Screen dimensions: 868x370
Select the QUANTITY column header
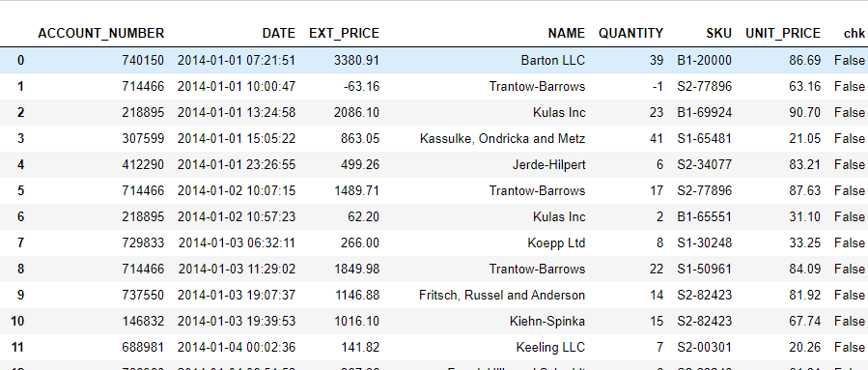[x=630, y=33]
